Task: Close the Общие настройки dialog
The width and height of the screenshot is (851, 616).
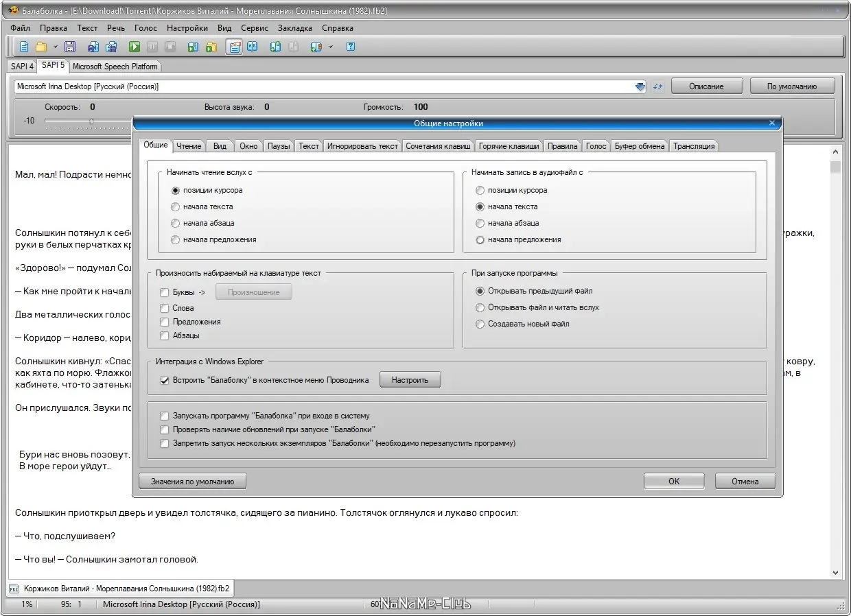Action: tap(772, 123)
